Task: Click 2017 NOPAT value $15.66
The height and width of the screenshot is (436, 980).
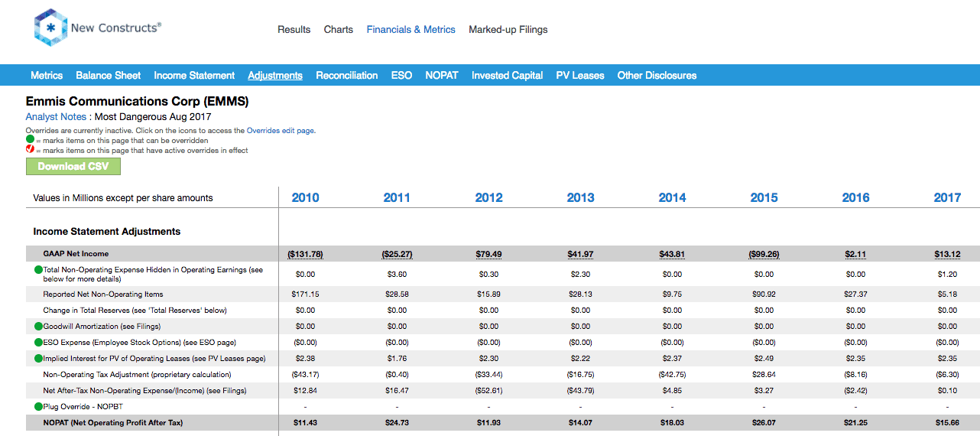Action: tap(947, 423)
